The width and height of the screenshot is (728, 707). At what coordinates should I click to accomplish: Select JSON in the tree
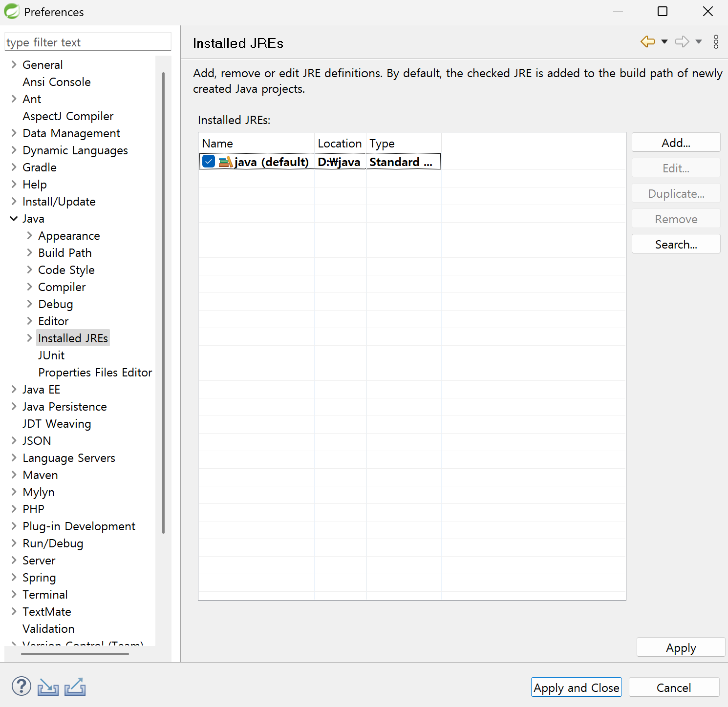[x=37, y=440]
